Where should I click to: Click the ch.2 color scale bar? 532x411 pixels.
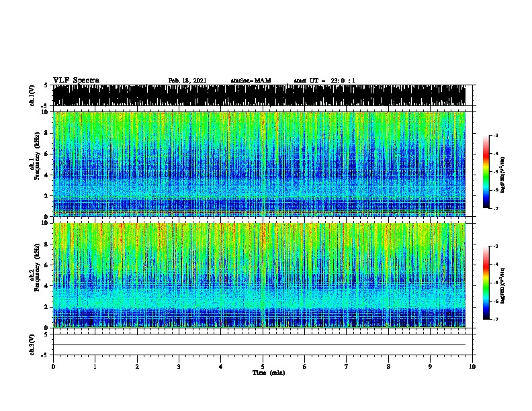click(x=486, y=283)
